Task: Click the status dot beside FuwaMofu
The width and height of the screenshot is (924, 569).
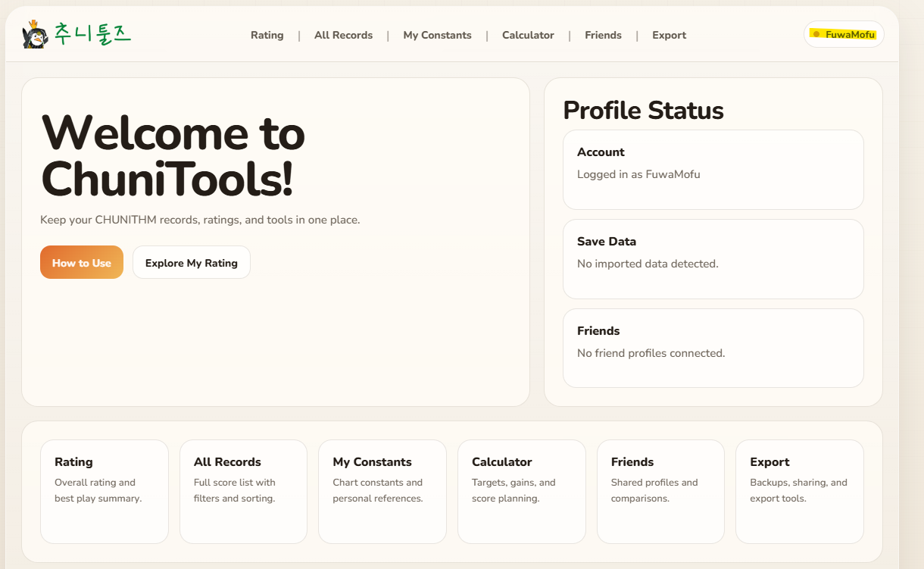Action: 816,34
